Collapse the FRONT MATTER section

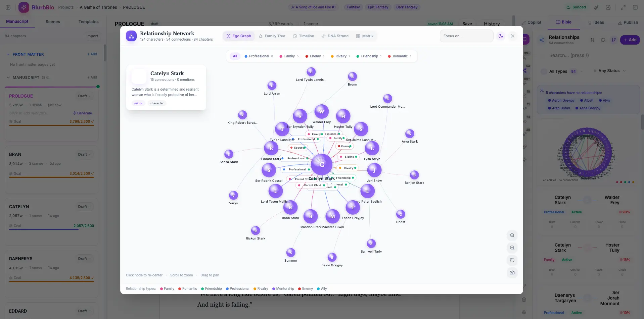tap(8, 54)
